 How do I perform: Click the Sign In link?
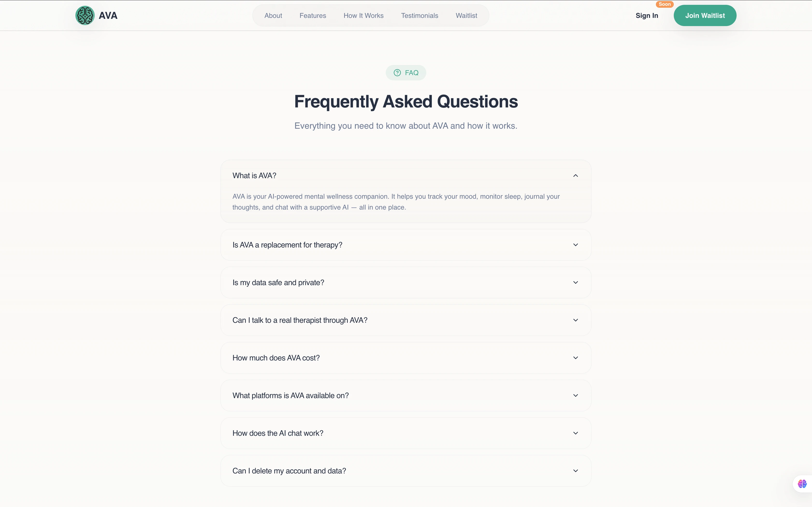click(647, 16)
